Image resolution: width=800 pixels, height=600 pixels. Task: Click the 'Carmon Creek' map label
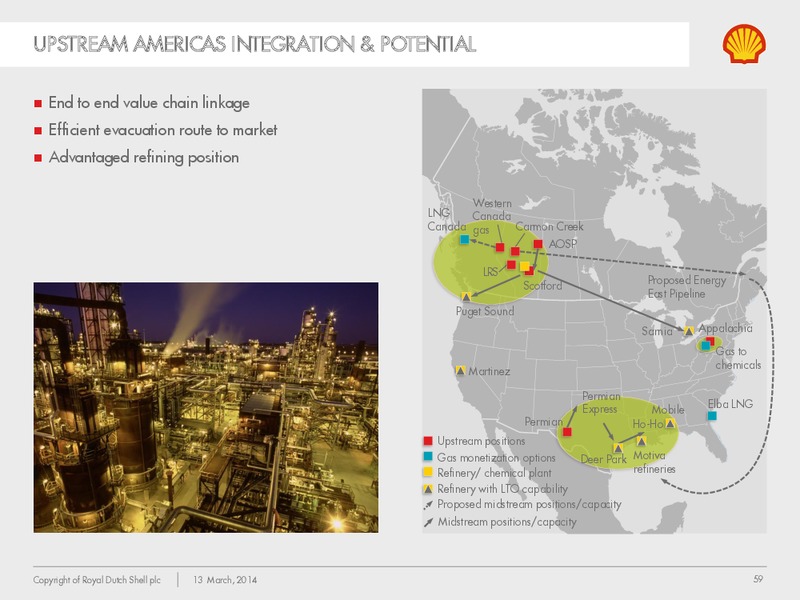549,226
